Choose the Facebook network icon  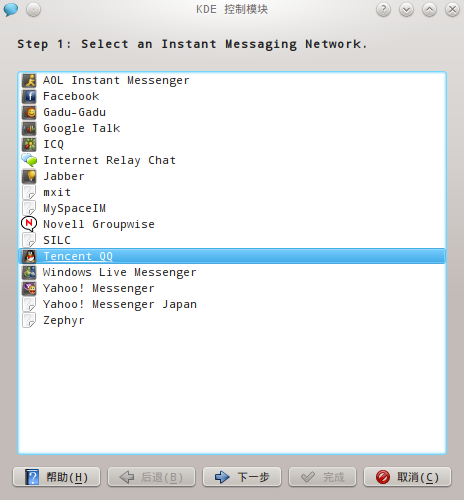[29, 97]
